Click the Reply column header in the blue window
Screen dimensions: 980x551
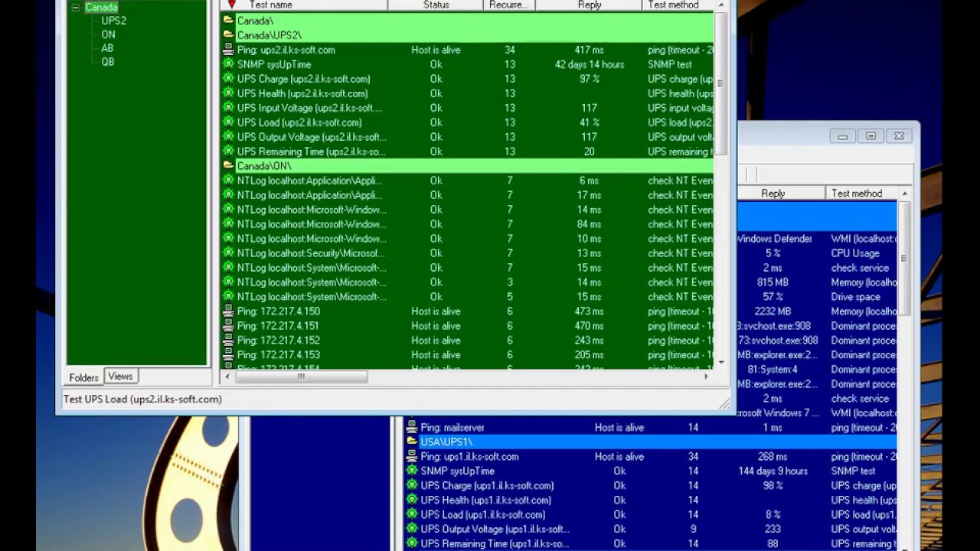click(782, 194)
